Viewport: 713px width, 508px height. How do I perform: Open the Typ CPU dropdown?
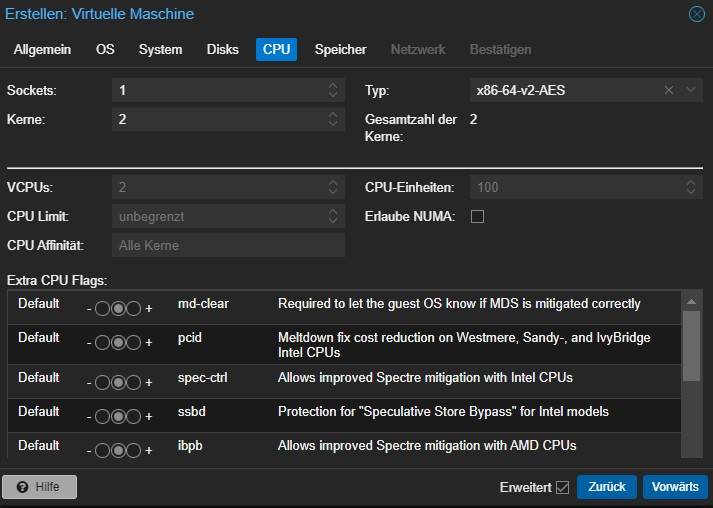(x=691, y=91)
